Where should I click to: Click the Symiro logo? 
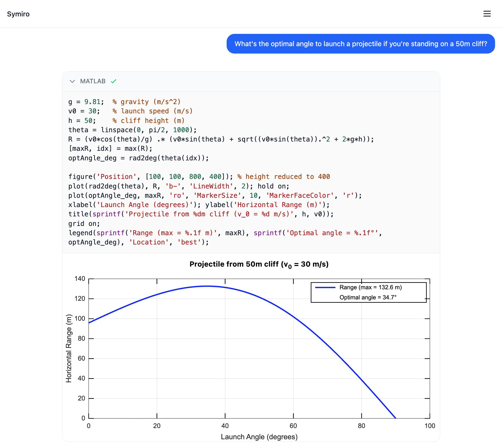pos(18,14)
